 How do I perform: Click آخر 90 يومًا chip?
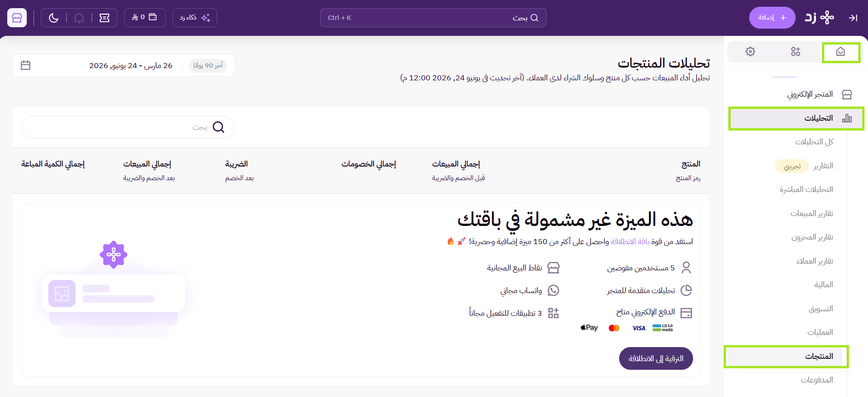208,65
